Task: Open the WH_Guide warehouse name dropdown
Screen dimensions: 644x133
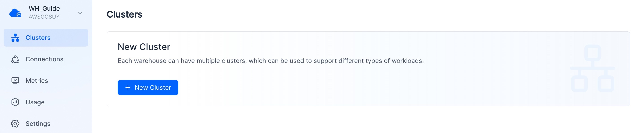Action: pos(44,9)
